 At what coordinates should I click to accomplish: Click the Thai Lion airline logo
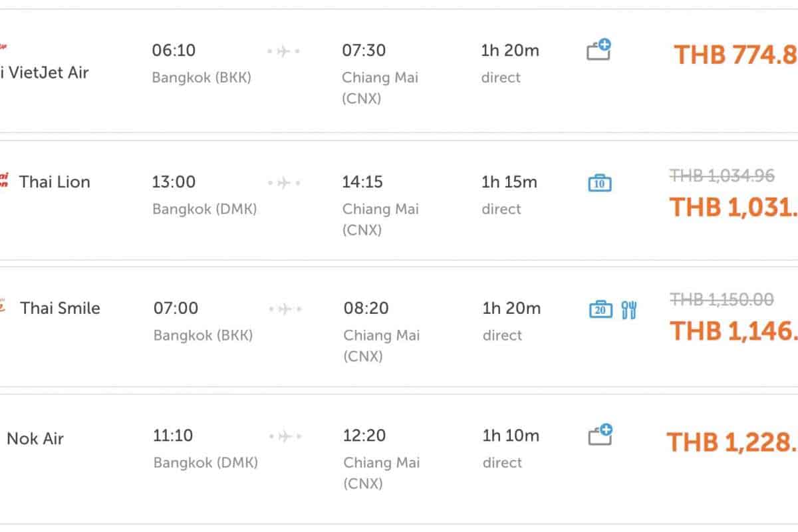click(4, 181)
